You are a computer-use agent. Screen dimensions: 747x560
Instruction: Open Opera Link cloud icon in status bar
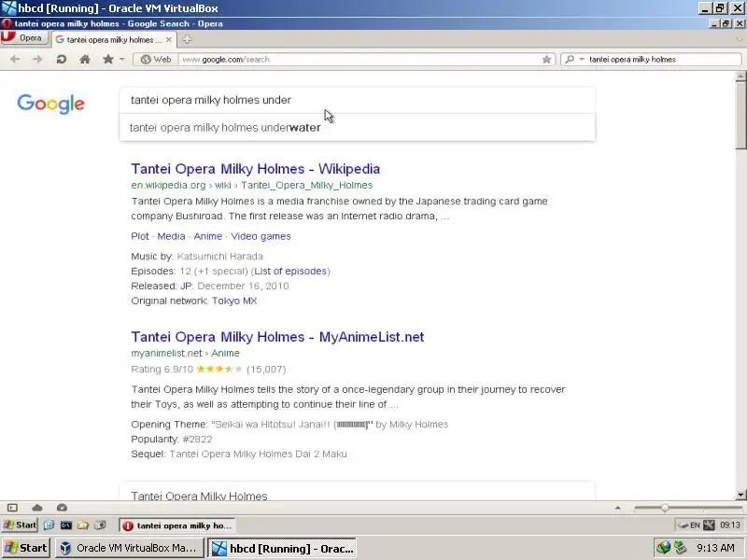tap(37, 508)
